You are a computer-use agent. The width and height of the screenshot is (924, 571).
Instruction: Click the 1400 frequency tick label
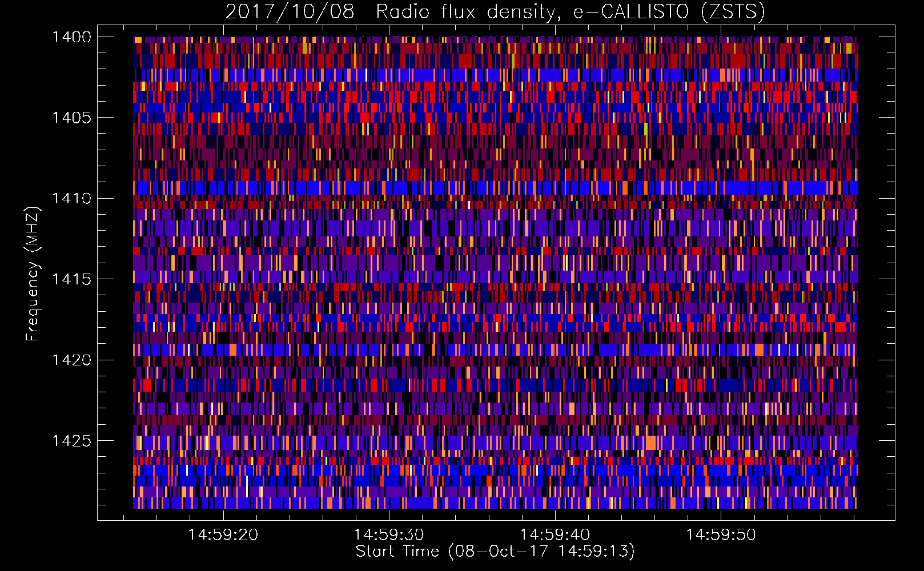[71, 37]
